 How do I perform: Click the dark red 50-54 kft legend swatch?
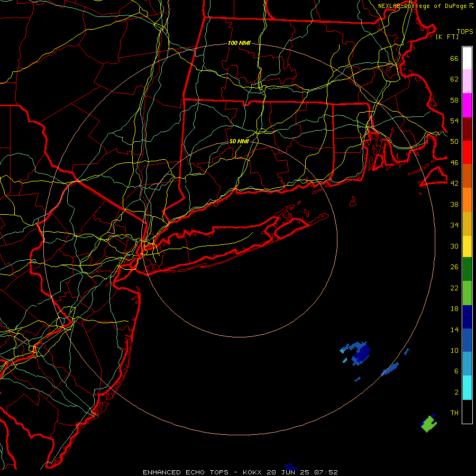tap(467, 129)
